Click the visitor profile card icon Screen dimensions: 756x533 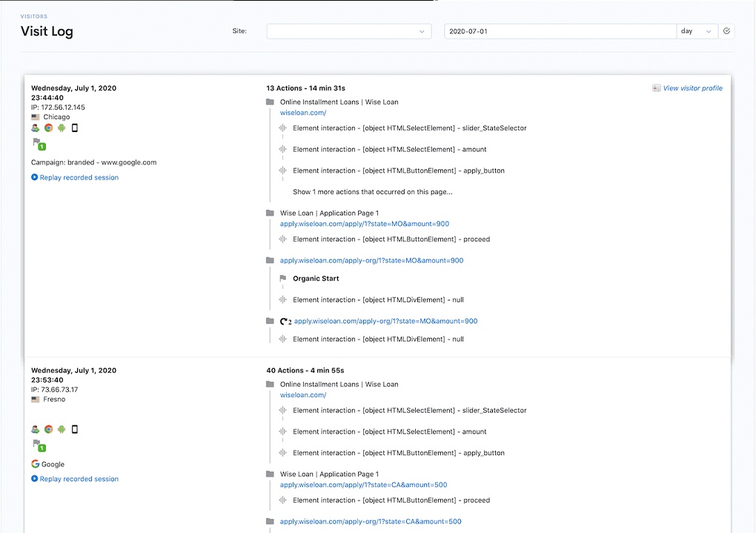(656, 88)
